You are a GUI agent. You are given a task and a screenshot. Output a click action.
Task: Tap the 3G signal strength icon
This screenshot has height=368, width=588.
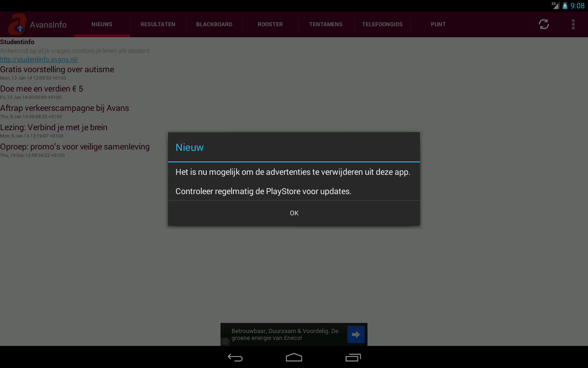555,6
